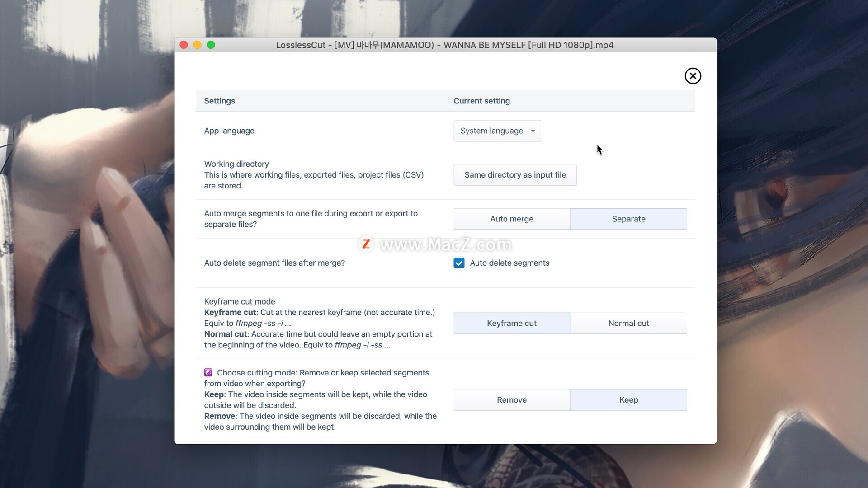
Task: Open the System language dropdown
Action: click(x=498, y=131)
